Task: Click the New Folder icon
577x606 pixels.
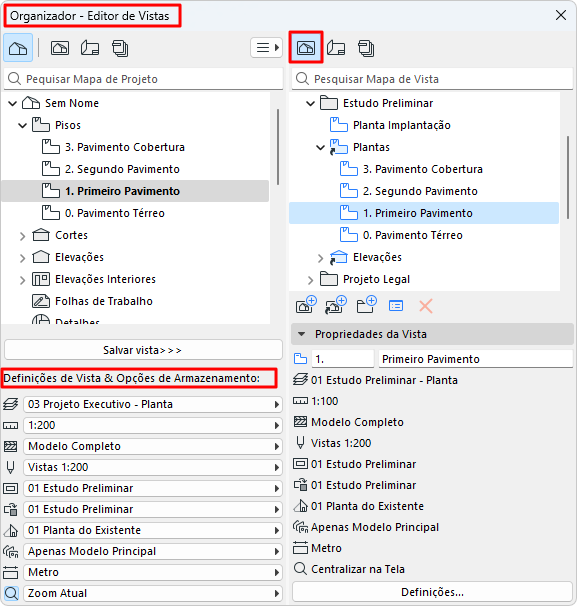Action: click(x=366, y=305)
